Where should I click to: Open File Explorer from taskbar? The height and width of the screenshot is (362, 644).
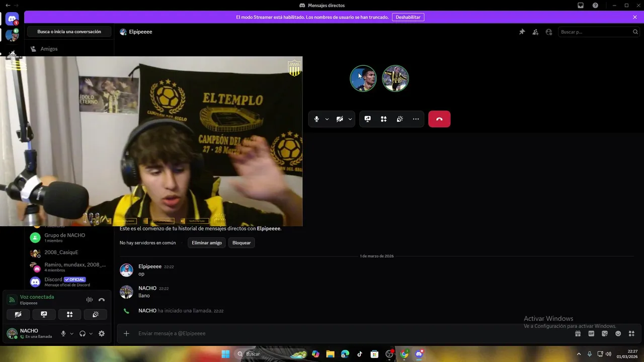[330, 354]
